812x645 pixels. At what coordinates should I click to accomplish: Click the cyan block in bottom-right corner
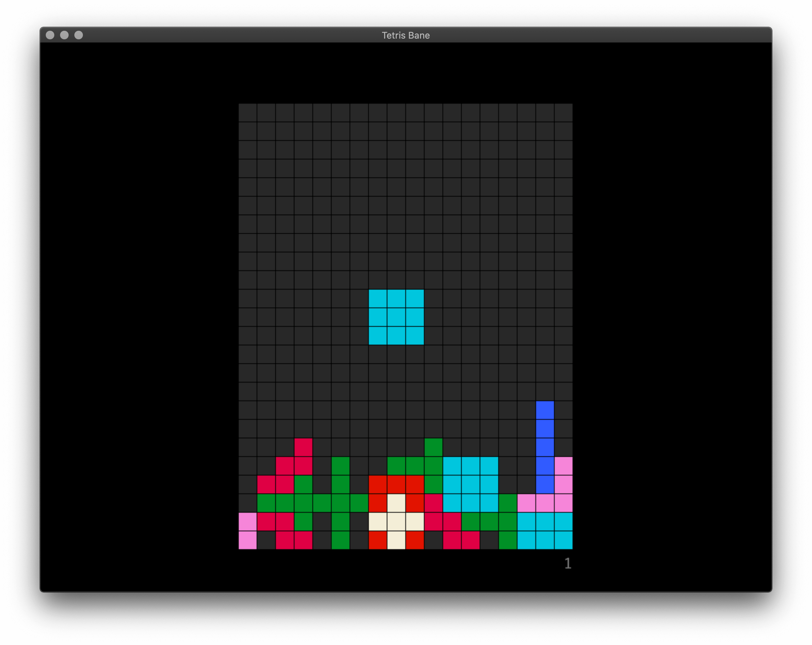545,531
